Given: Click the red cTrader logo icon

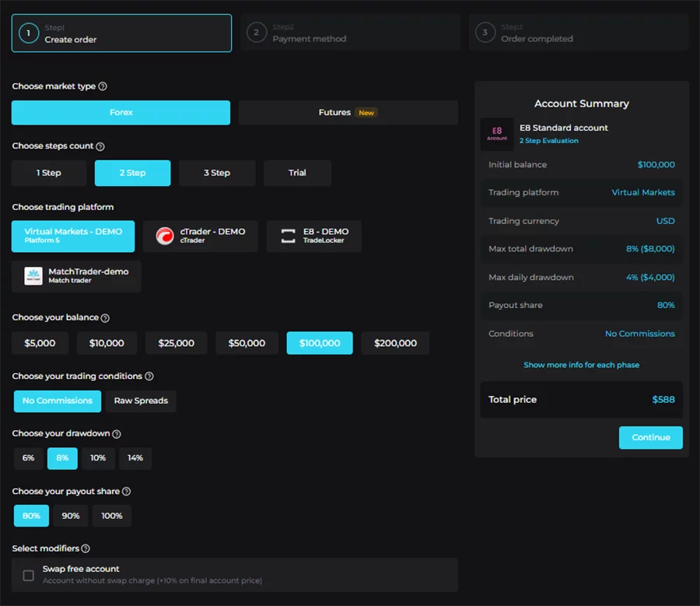Looking at the screenshot, I should (x=165, y=236).
